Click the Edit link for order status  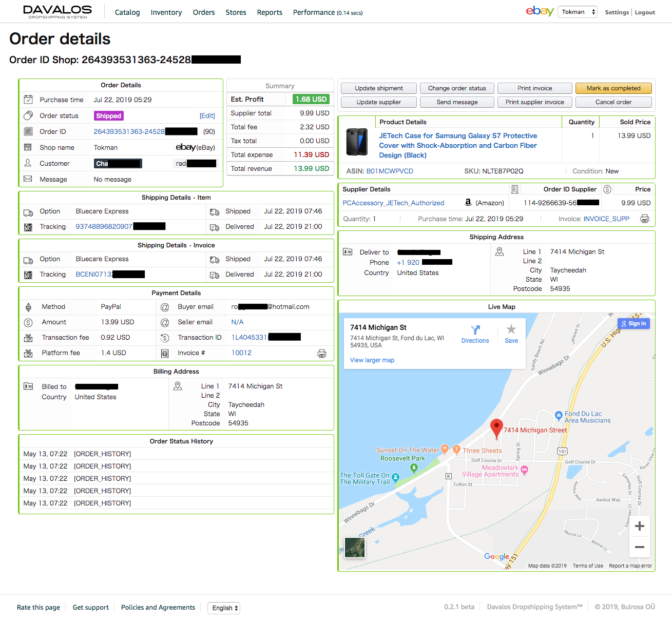[x=207, y=116]
